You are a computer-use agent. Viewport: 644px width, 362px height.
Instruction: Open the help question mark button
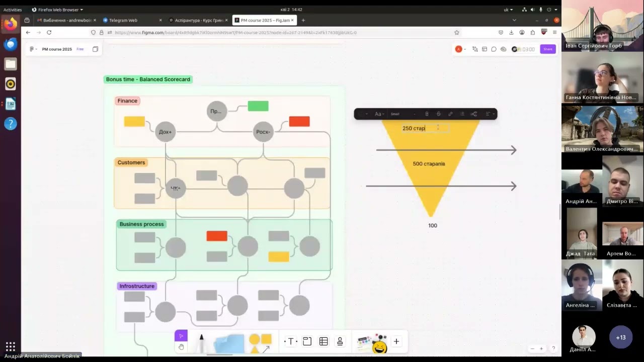coord(553,348)
